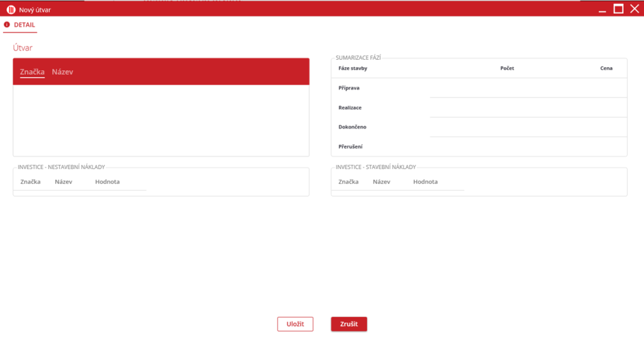This screenshot has width=644, height=341.
Task: Open the DETAIL tab
Action: [x=25, y=24]
